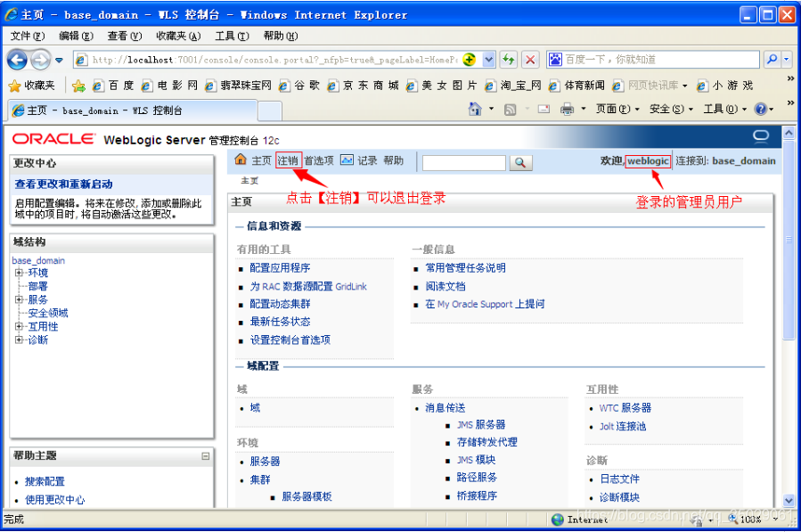
Task: Open the 小游戏 favorites bar shortcut
Action: click(725, 86)
